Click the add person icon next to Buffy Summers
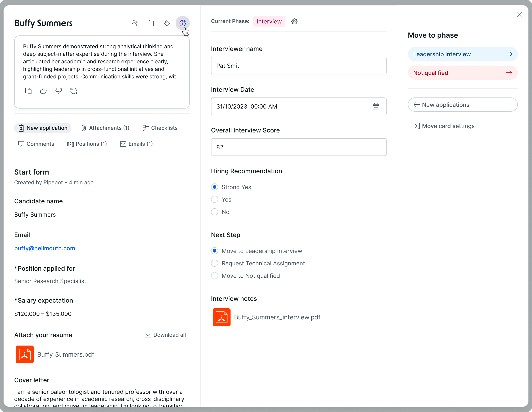 click(135, 23)
